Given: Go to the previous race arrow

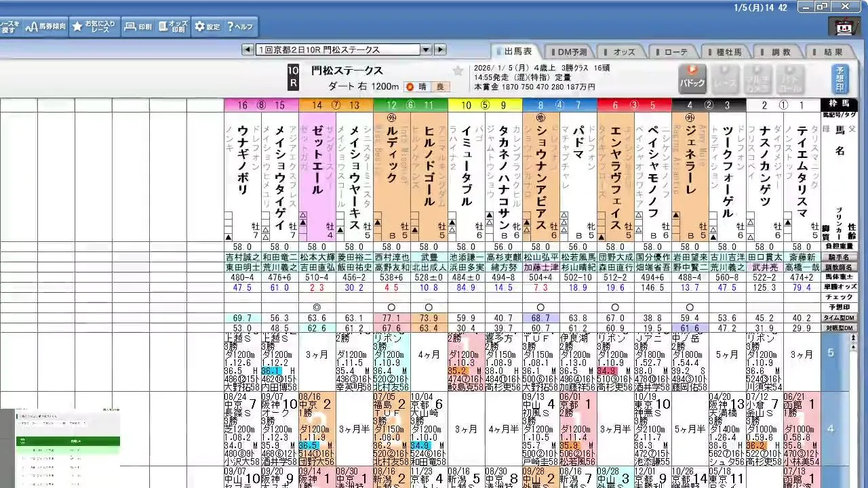Looking at the screenshot, I should 249,49.
